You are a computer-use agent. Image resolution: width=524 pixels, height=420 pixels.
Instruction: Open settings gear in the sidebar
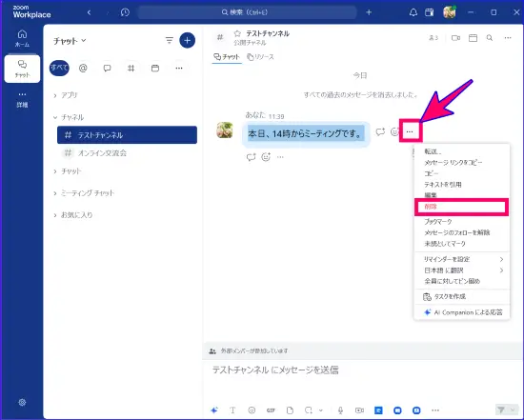pos(22,402)
